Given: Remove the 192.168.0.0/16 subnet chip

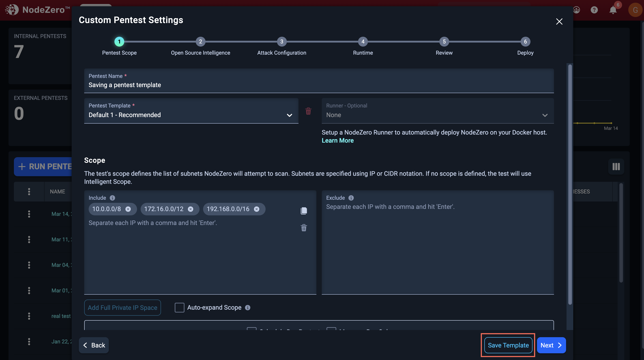Looking at the screenshot, I should tap(256, 209).
